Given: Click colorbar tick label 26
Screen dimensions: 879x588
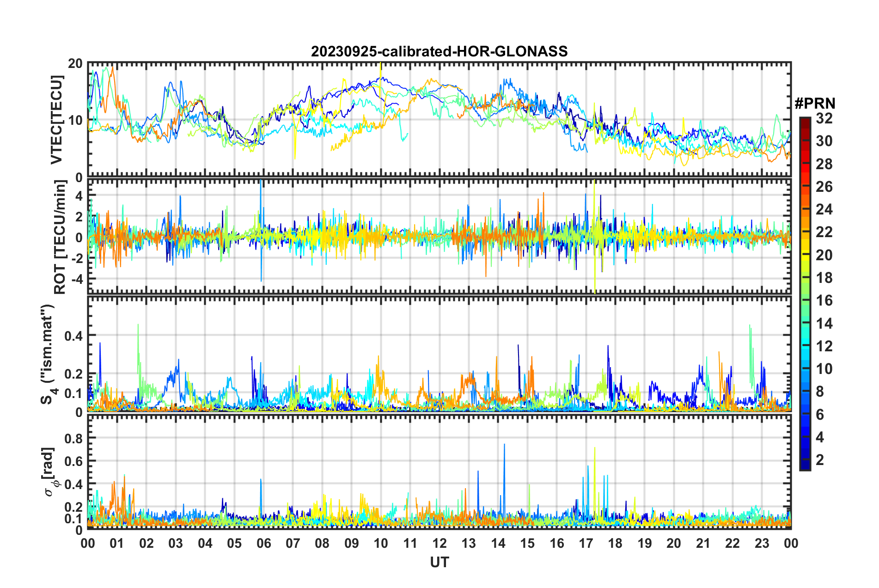Looking at the screenshot, I should coord(824,187).
